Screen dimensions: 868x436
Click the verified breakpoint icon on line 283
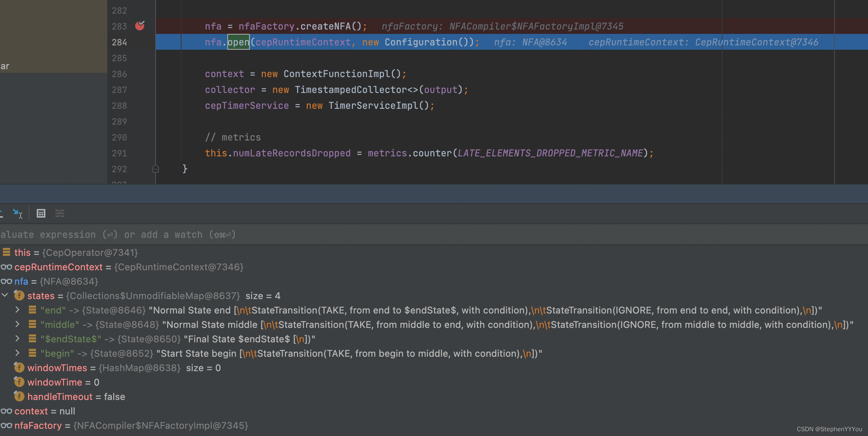[140, 26]
